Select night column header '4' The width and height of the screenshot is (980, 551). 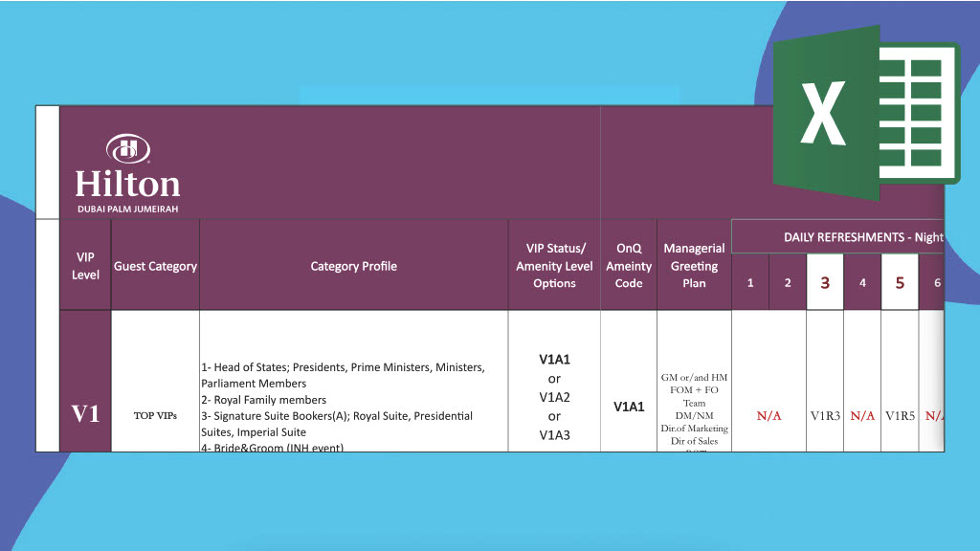click(862, 282)
